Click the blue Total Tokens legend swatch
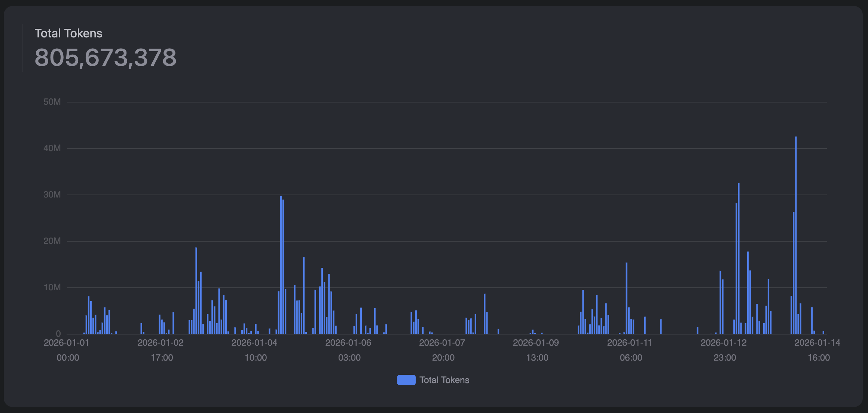 406,380
